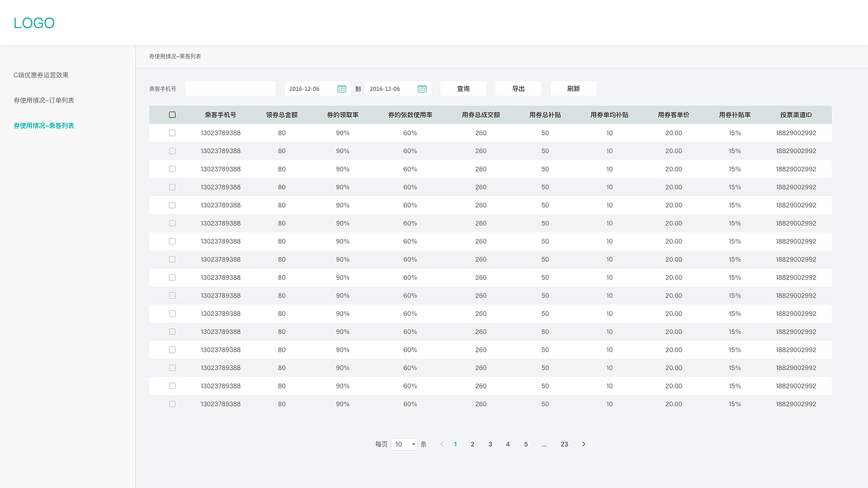This screenshot has height=488, width=868.
Task: Click the 领券总金额 column header
Action: (x=281, y=115)
